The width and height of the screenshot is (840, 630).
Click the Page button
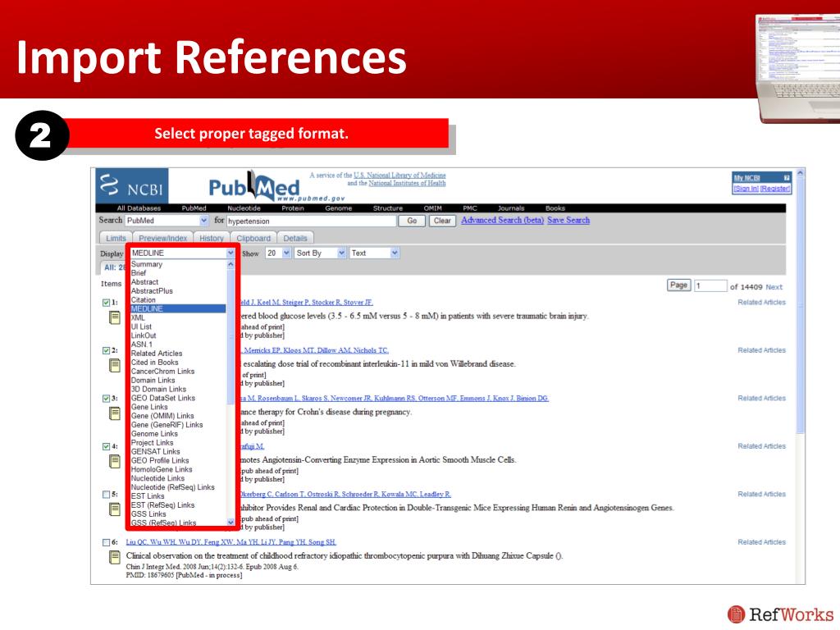point(678,285)
